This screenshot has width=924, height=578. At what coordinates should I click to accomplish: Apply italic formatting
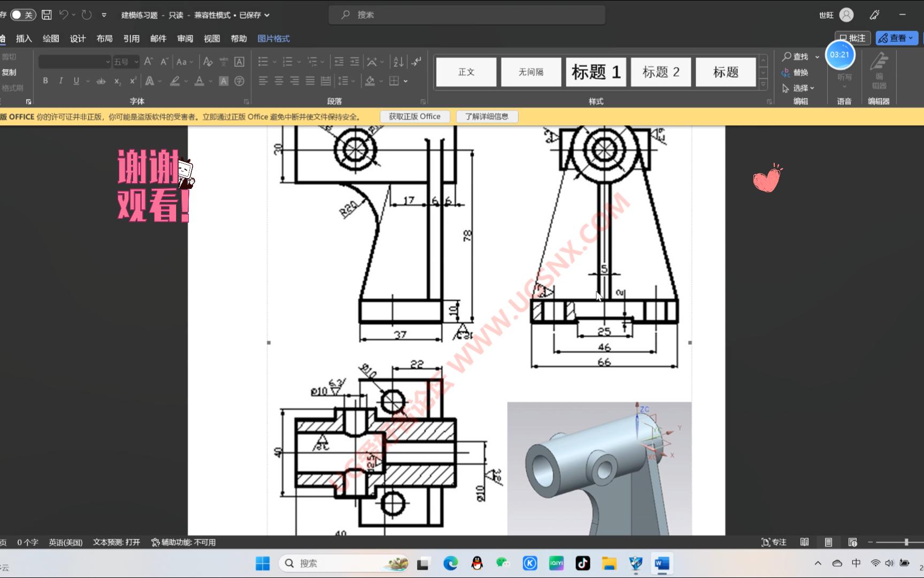click(x=61, y=81)
